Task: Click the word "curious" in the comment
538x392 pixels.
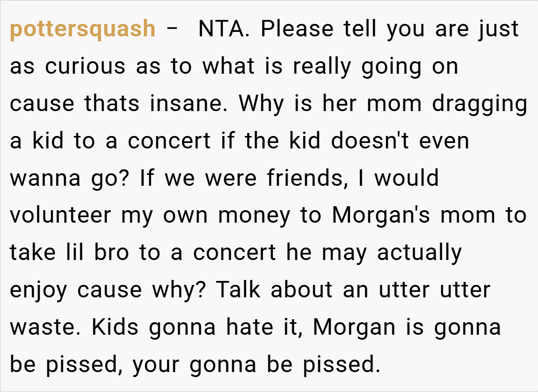Action: pyautogui.click(x=85, y=67)
